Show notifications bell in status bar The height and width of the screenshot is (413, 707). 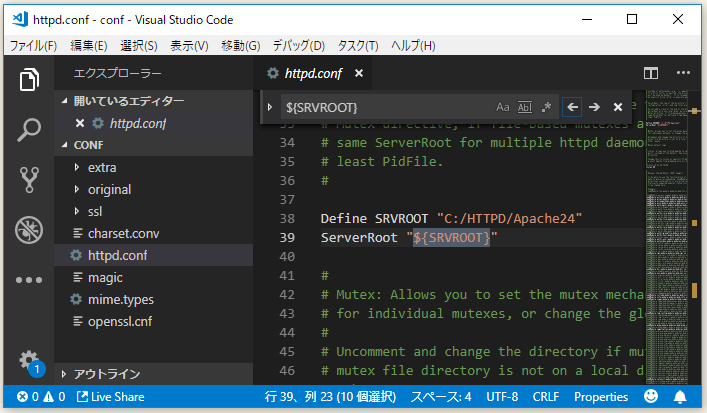pyautogui.click(x=680, y=397)
